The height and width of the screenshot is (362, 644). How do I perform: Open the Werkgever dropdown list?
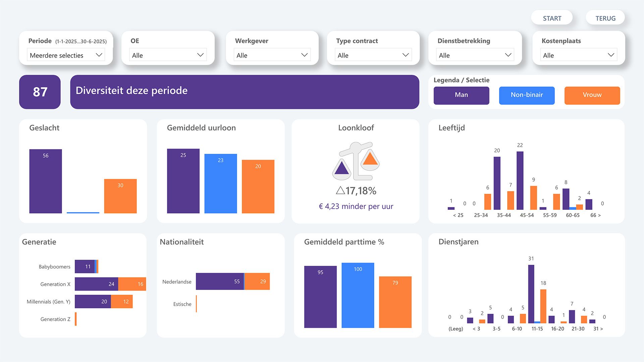[272, 55]
